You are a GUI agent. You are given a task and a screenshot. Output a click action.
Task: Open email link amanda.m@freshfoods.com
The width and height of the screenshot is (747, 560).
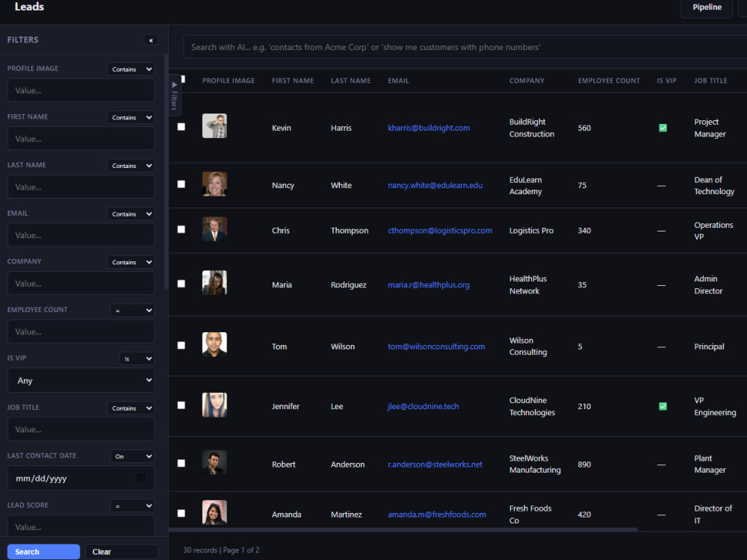tap(437, 514)
